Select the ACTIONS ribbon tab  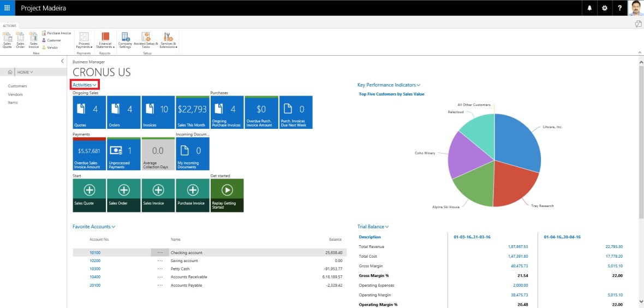tap(9, 26)
